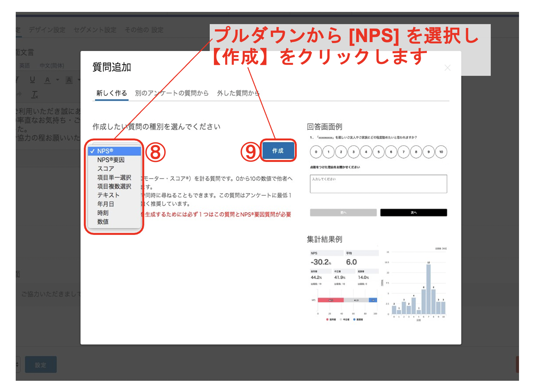Screen dimensions: 537x392
Task: Click the 6.0 average value
Action: tap(351, 262)
